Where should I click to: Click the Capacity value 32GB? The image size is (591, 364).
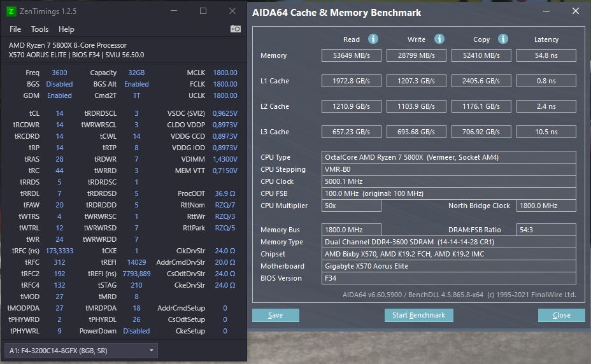point(136,73)
